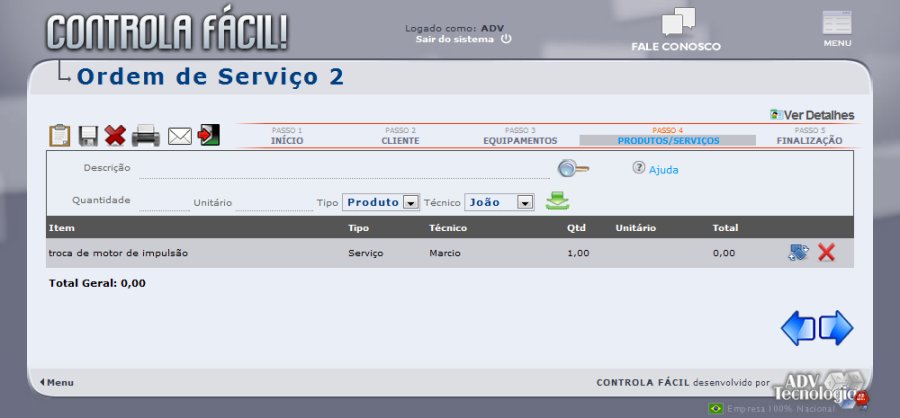This screenshot has width=900, height=418.
Task: Click the clipboard icon in the toolbar
Action: 60,135
